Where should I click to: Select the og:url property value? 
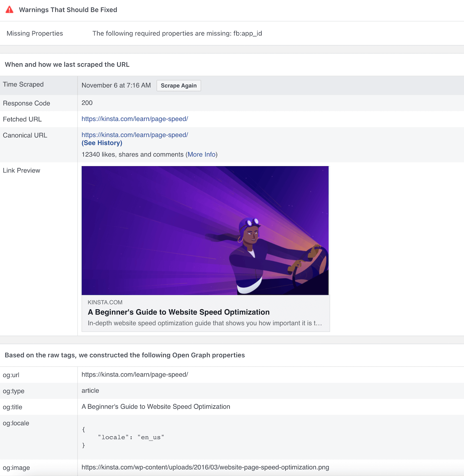[x=135, y=375]
